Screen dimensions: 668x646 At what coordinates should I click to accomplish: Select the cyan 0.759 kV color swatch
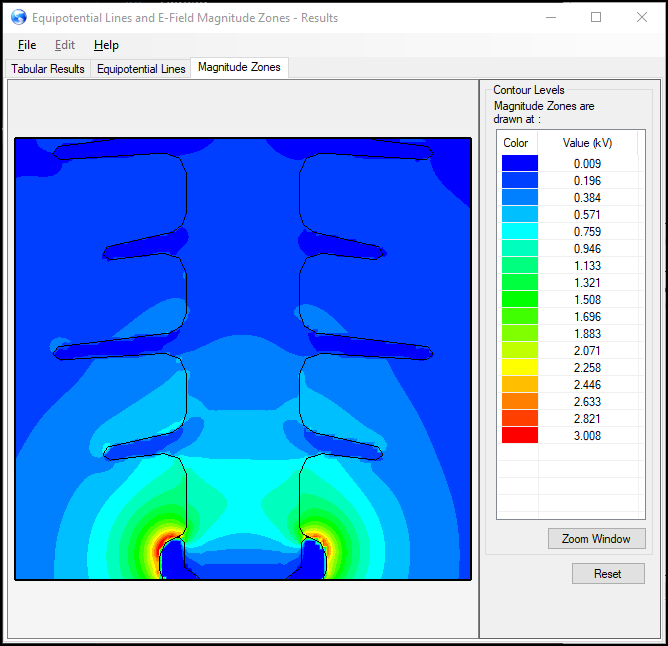click(x=519, y=231)
